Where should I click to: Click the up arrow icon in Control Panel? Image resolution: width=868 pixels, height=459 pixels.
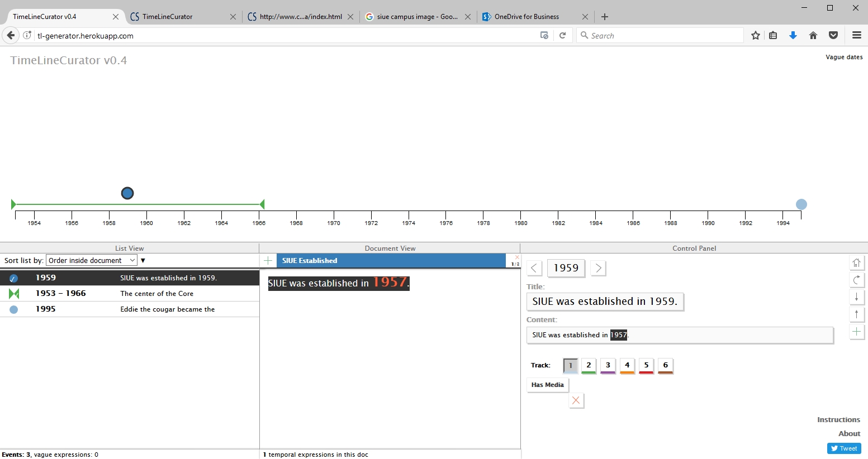856,314
